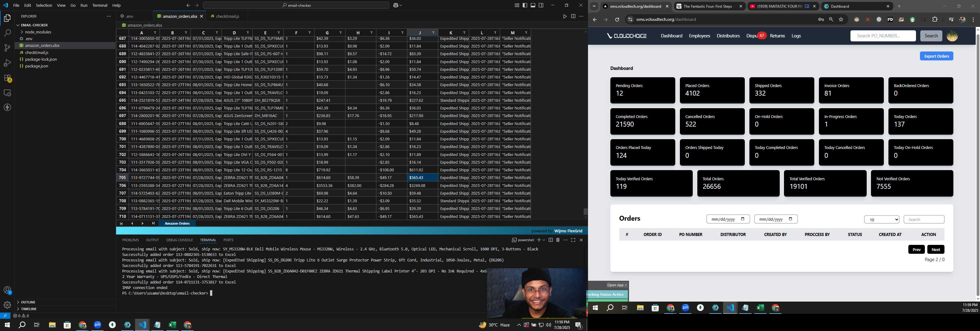Open Customize Layout icon in VS Code title bar

(x=517, y=5)
